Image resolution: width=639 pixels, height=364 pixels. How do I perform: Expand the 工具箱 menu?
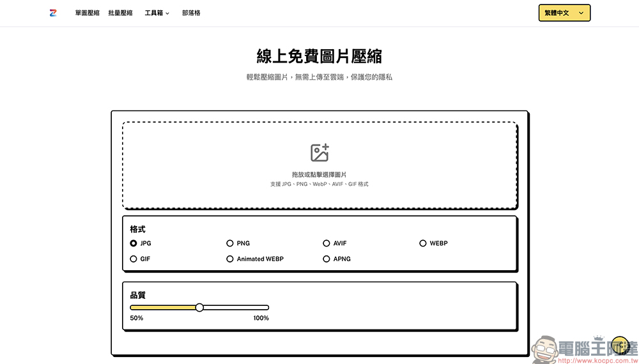[157, 13]
